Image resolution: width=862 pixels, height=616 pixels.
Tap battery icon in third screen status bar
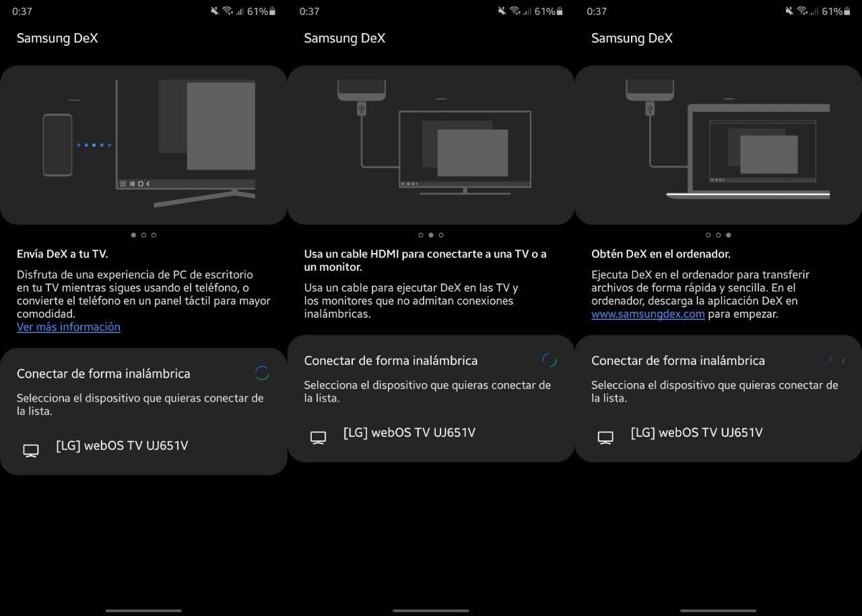point(847,11)
